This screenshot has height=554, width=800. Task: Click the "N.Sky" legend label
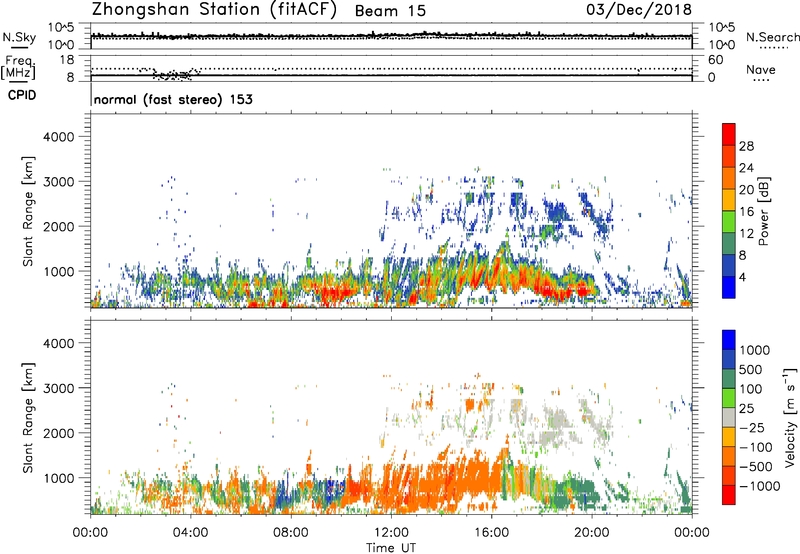coord(19,37)
